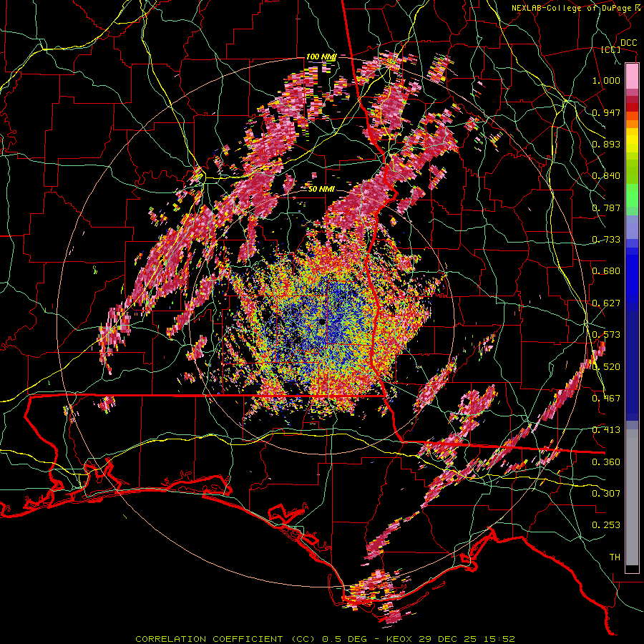The width and height of the screenshot is (644, 644).
Task: Click the 0.787 legend value
Action: pos(606,208)
